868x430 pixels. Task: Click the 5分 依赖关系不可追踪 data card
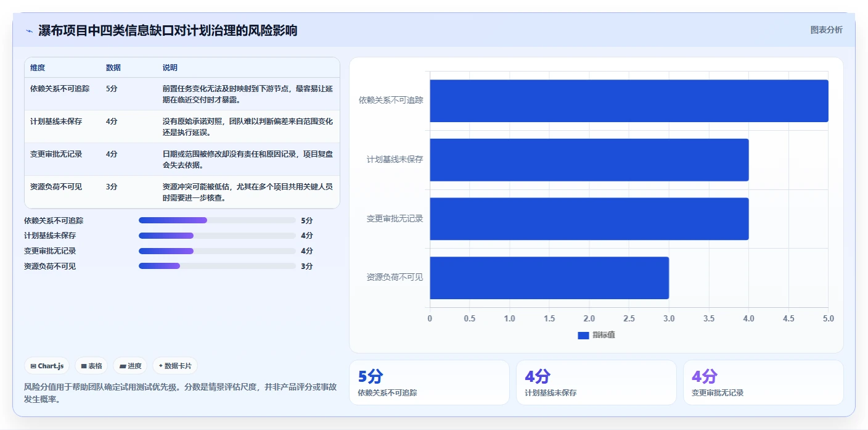(x=429, y=382)
